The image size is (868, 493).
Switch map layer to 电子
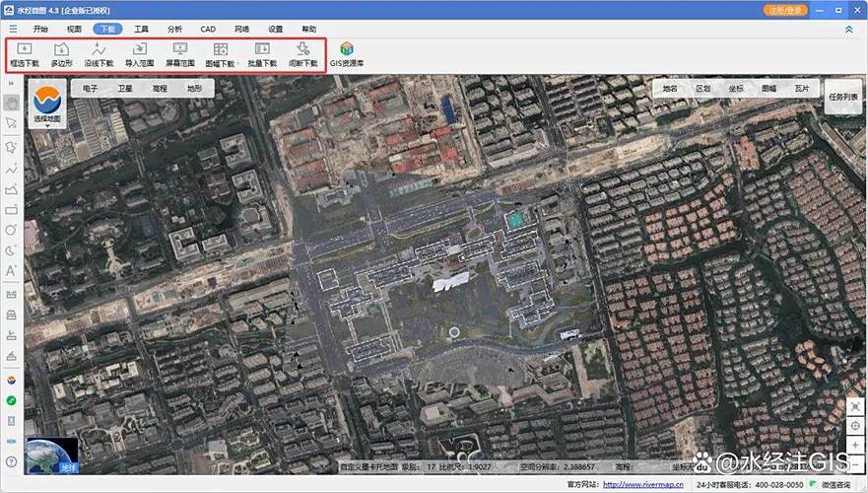[x=90, y=88]
